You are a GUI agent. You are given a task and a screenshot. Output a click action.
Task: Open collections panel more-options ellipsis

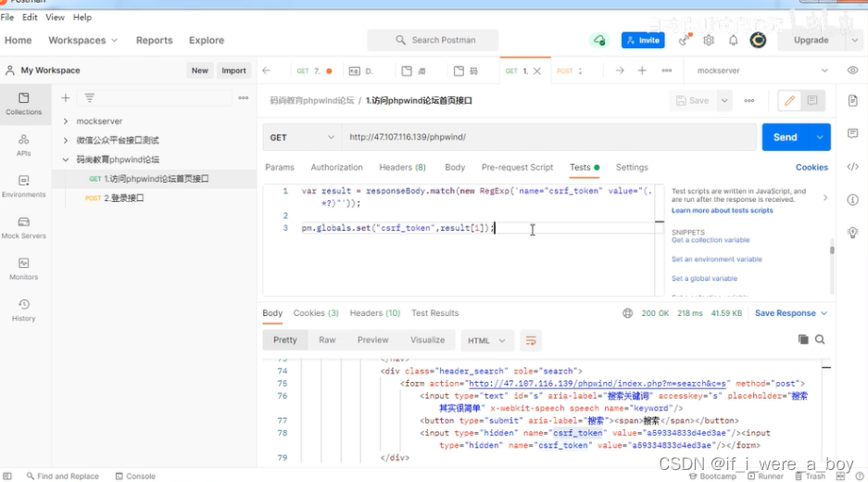[x=243, y=98]
